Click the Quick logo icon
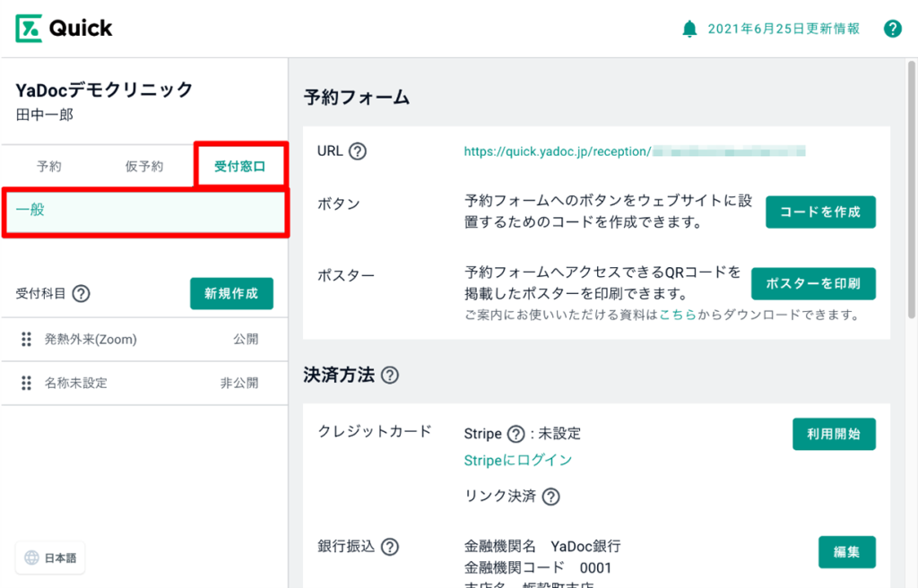The height and width of the screenshot is (588, 918). pos(29,29)
